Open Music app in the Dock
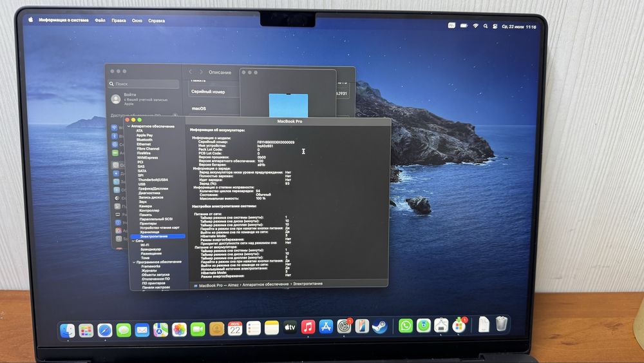The width and height of the screenshot is (644, 363). pyautogui.click(x=308, y=327)
